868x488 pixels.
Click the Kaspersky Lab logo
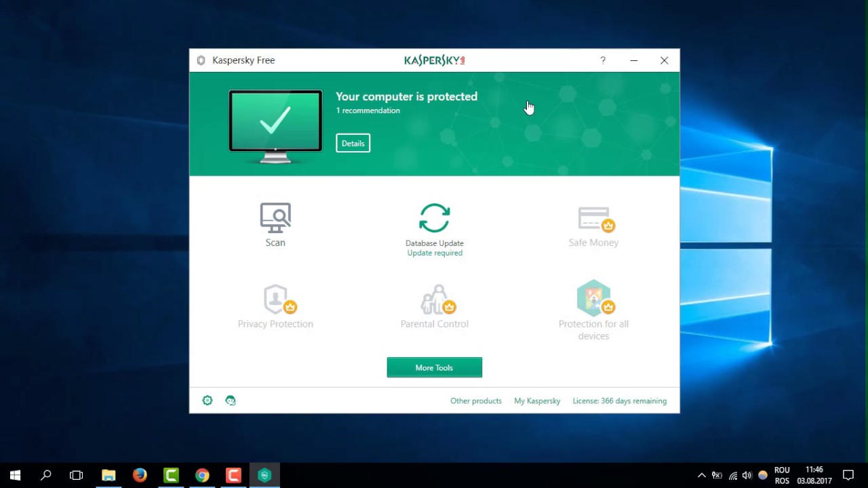tap(435, 60)
